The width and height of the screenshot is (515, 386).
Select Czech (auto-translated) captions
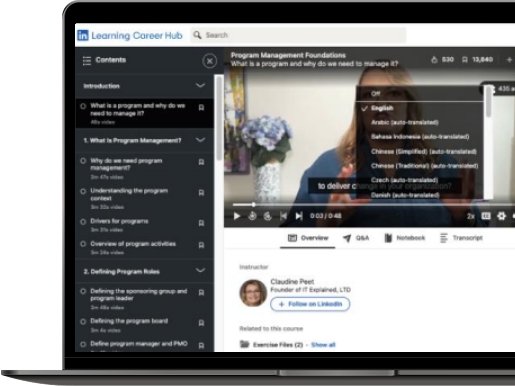point(404,180)
